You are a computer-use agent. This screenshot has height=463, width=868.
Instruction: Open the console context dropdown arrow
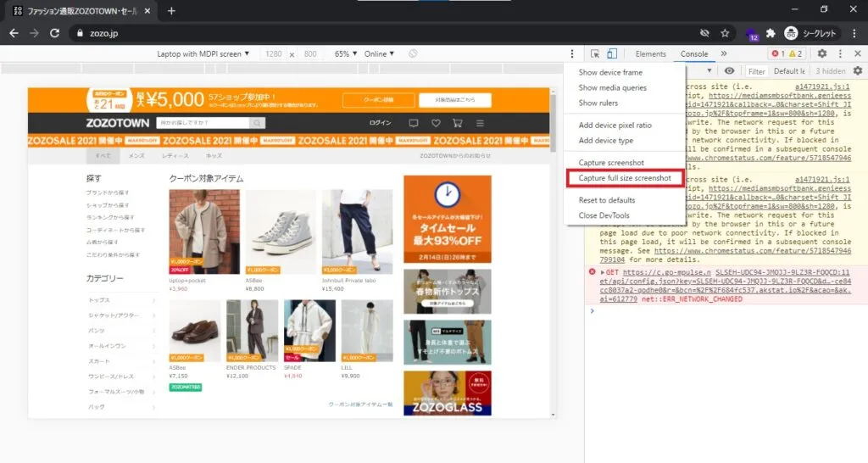tap(709, 71)
